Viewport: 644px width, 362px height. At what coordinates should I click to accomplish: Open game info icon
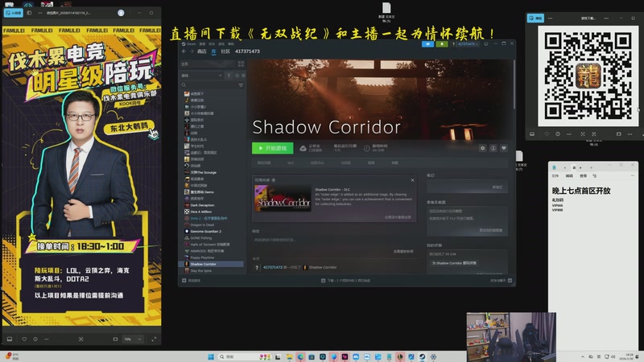[493, 148]
